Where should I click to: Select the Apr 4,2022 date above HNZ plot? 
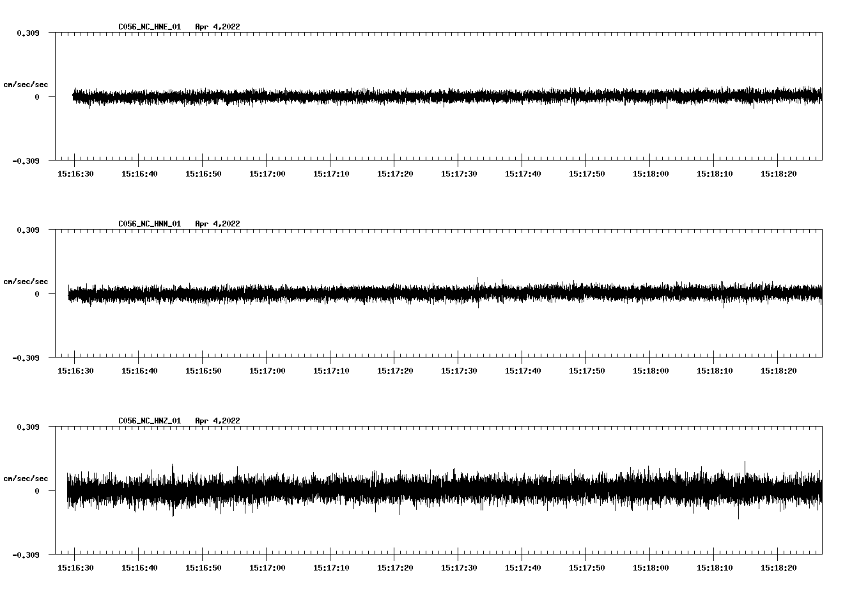tap(217, 421)
